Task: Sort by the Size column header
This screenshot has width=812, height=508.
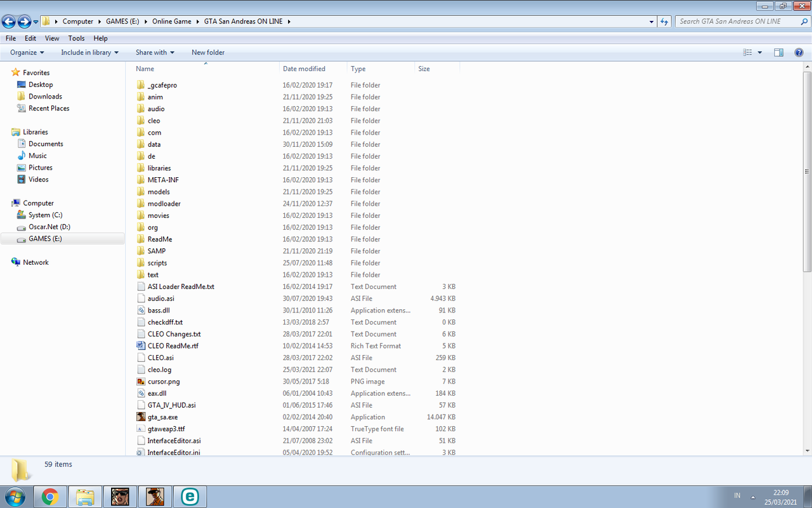Action: pyautogui.click(x=437, y=69)
